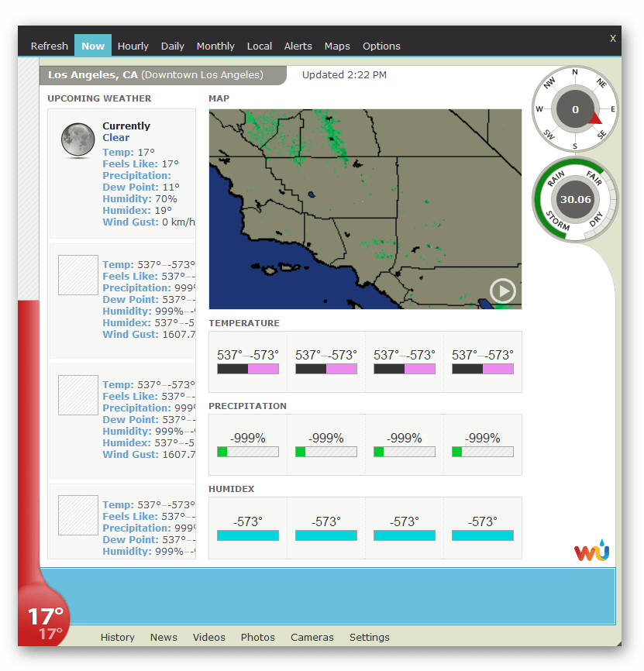Click the first forecast period weather icon

(77, 275)
